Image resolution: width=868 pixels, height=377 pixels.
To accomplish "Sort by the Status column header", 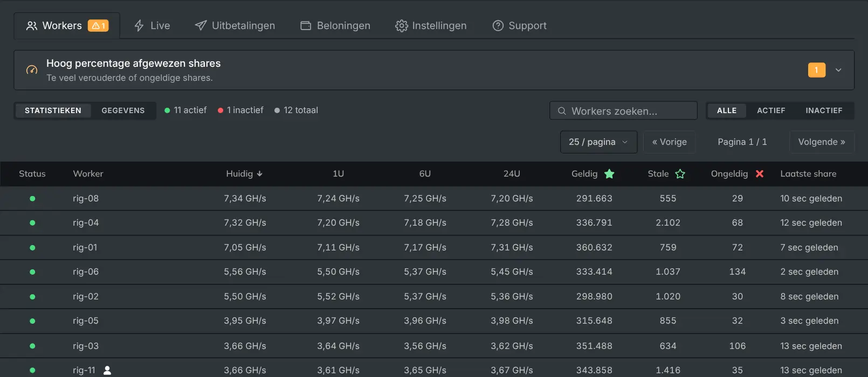I will click(x=32, y=174).
